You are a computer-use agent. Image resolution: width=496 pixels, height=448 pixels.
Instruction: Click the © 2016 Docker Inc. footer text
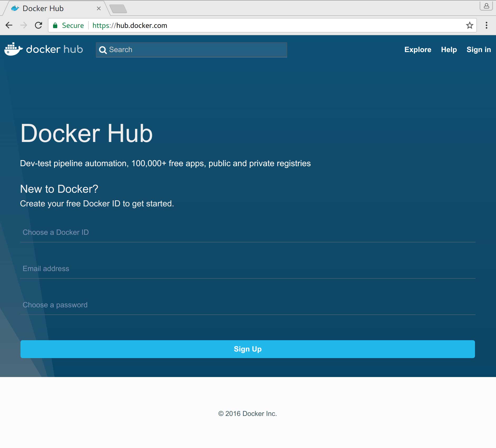(247, 414)
